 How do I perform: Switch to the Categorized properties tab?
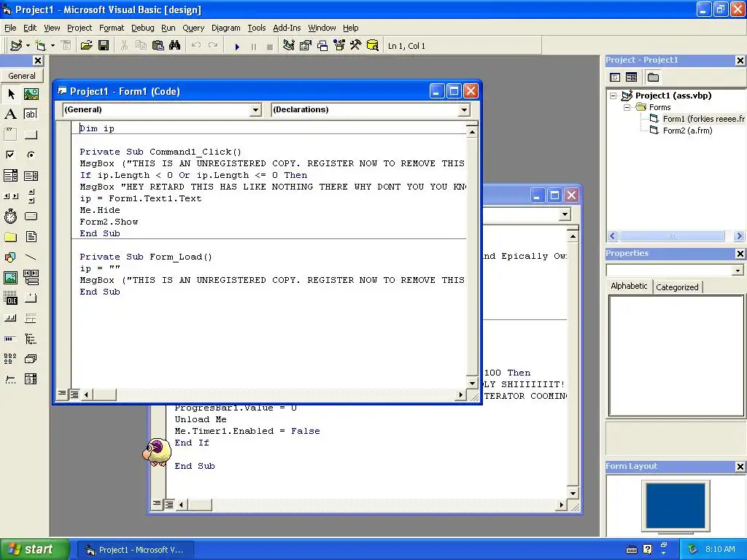(677, 287)
